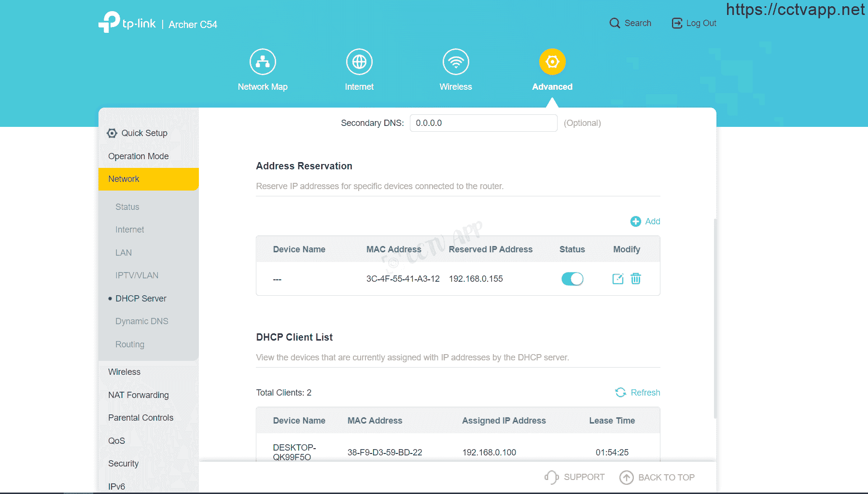
Task: Delete the reserved address trash icon
Action: [636, 278]
